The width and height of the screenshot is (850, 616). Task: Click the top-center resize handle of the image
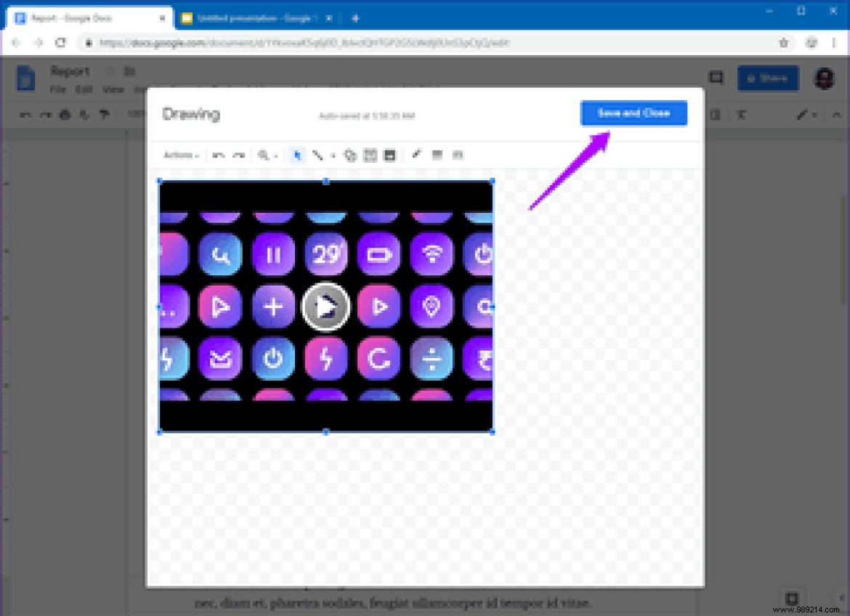325,182
